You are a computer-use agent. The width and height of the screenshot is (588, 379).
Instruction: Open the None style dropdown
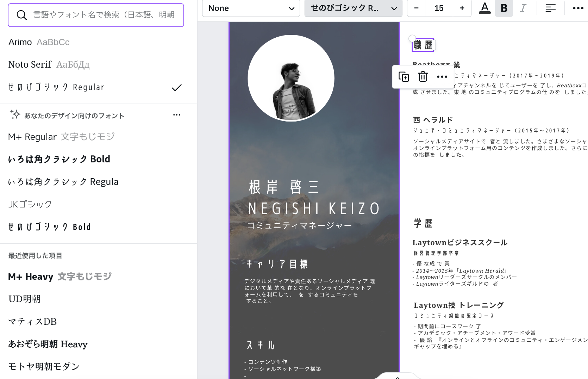(251, 8)
